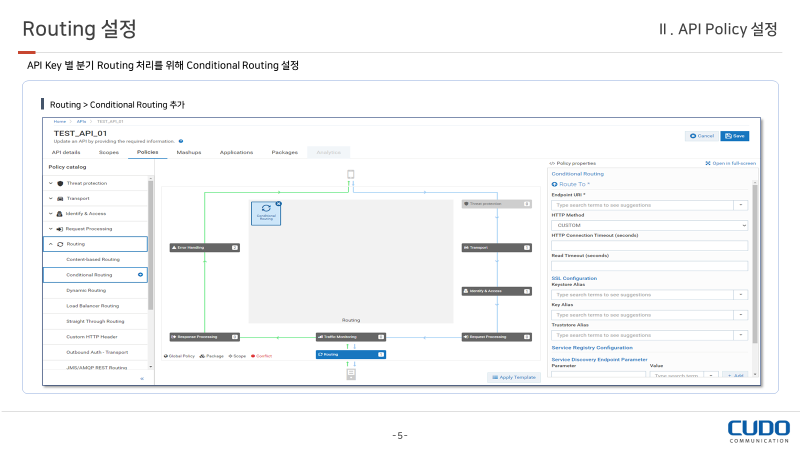Click Open in full-screen link

coord(730,162)
